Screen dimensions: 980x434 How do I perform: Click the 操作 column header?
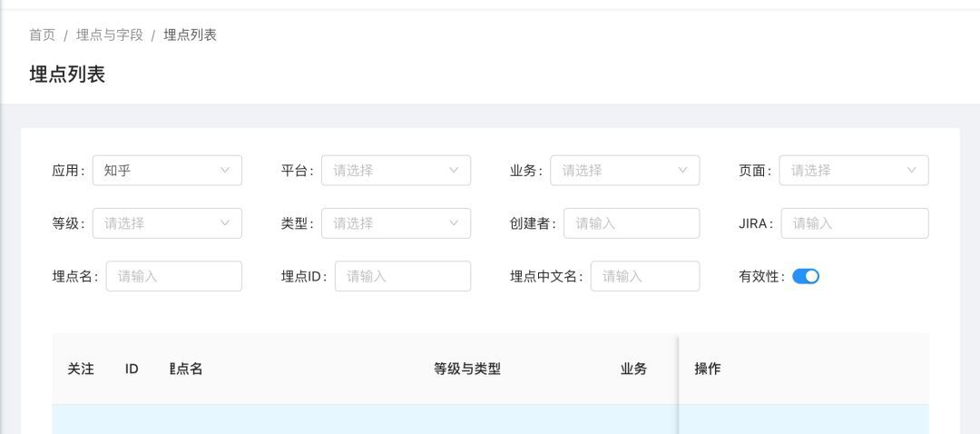tap(708, 370)
